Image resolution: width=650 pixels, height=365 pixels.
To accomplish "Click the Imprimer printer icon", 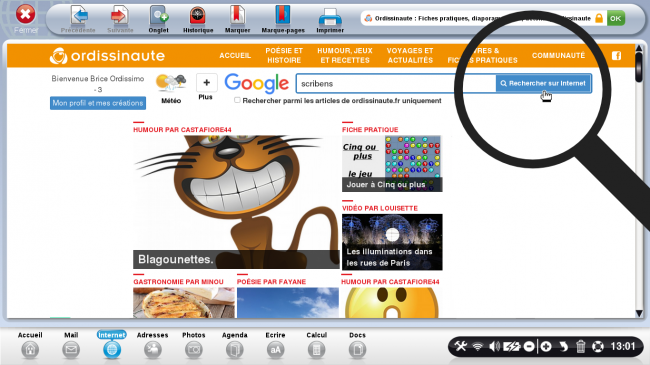I will click(x=330, y=17).
